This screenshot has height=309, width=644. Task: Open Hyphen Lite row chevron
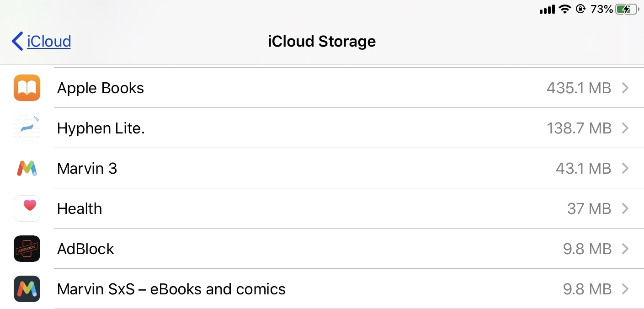625,128
